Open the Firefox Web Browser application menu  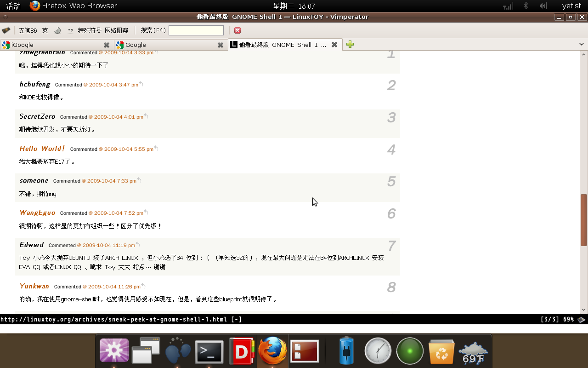click(x=73, y=6)
